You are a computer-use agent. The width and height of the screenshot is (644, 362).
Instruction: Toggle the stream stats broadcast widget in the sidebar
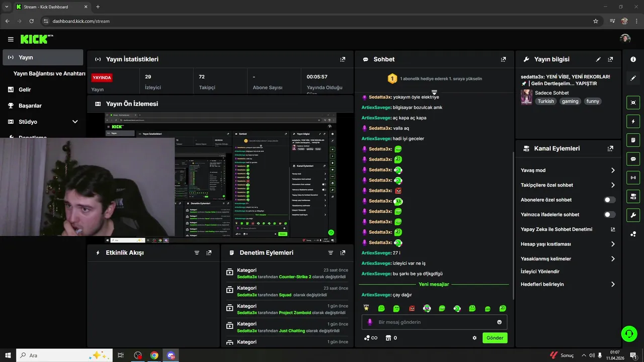point(633,177)
